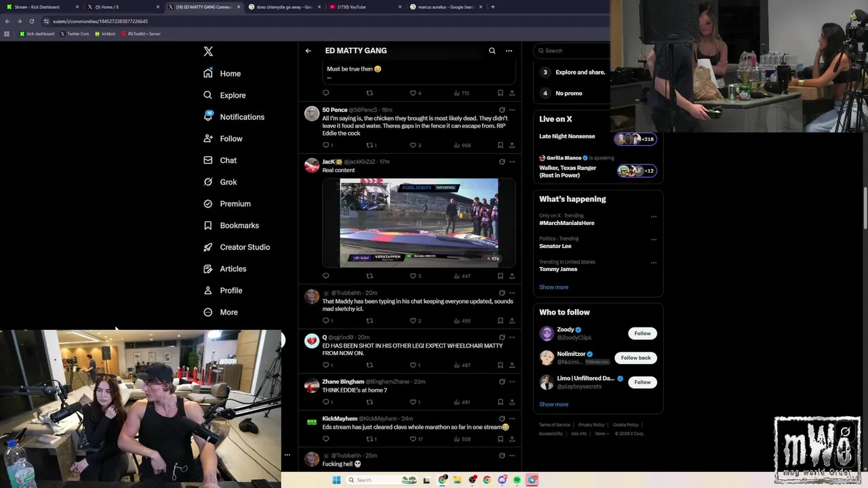Bookmark 50 Pence's post
This screenshot has height=488, width=868.
500,145
